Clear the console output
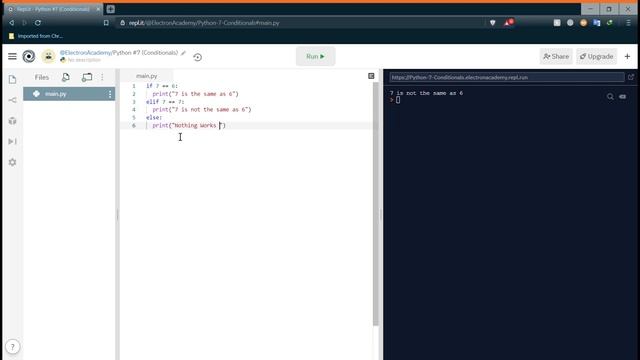This screenshot has height=360, width=640. pos(623,97)
